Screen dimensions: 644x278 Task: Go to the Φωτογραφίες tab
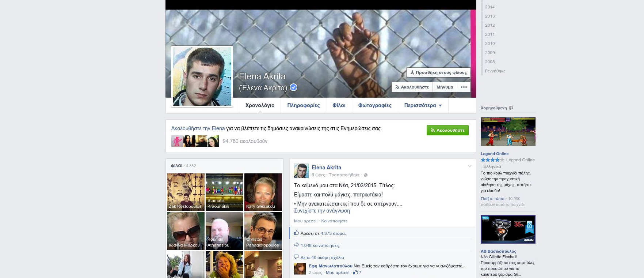375,105
